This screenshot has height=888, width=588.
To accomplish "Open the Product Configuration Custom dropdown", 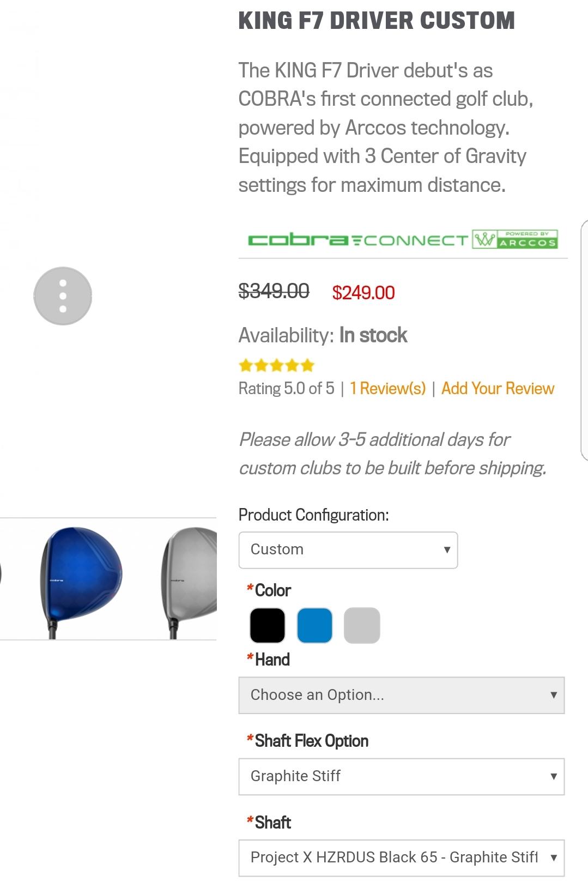I will coord(348,550).
